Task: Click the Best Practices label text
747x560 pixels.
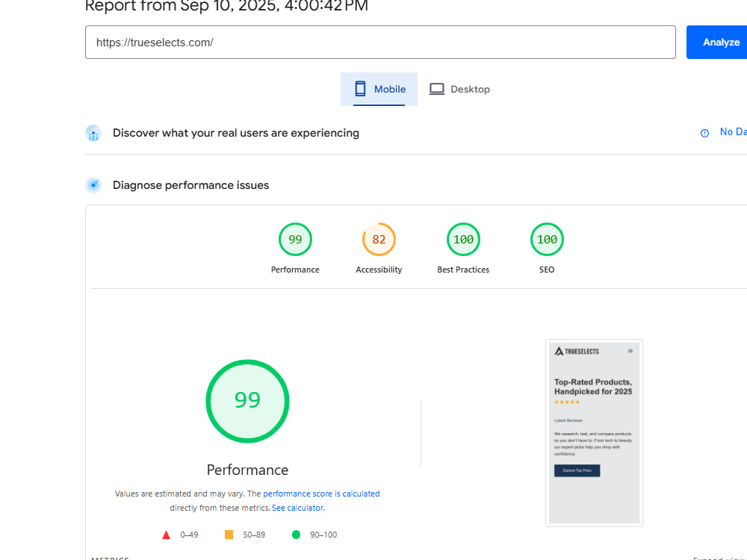Action: (x=463, y=270)
